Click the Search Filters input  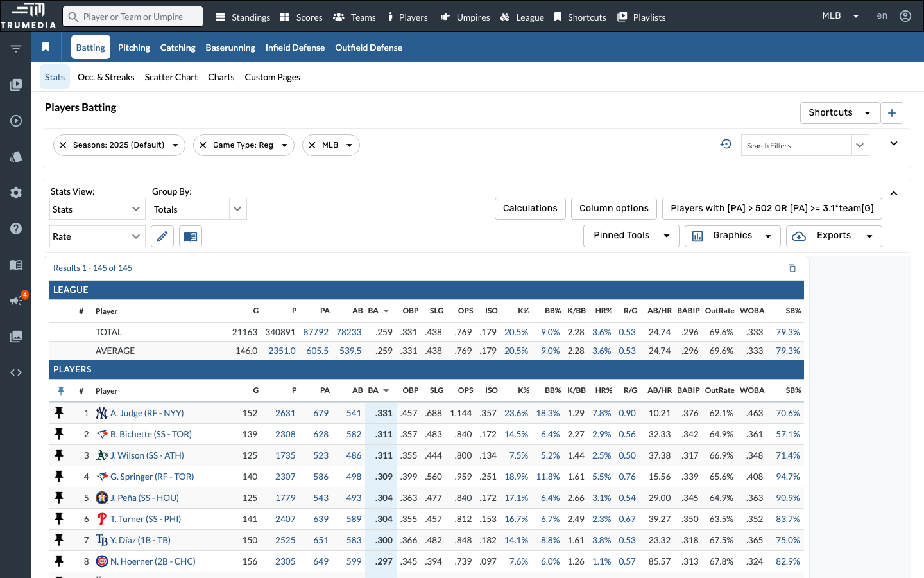pos(796,145)
